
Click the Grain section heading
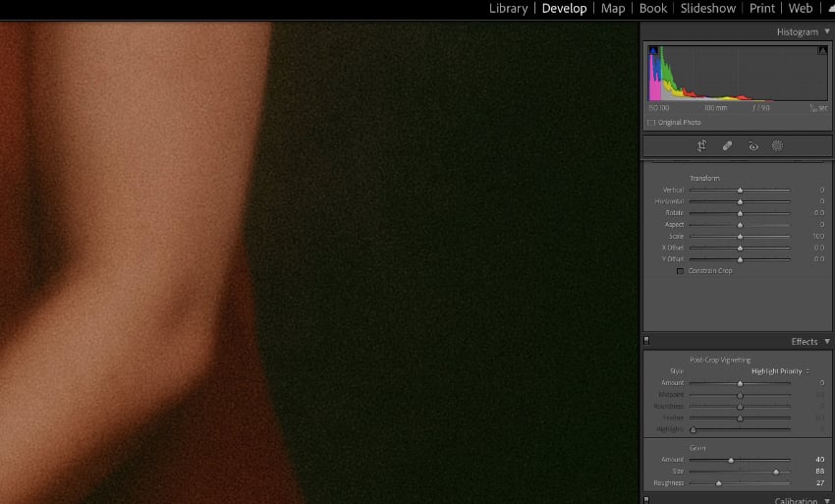697,448
